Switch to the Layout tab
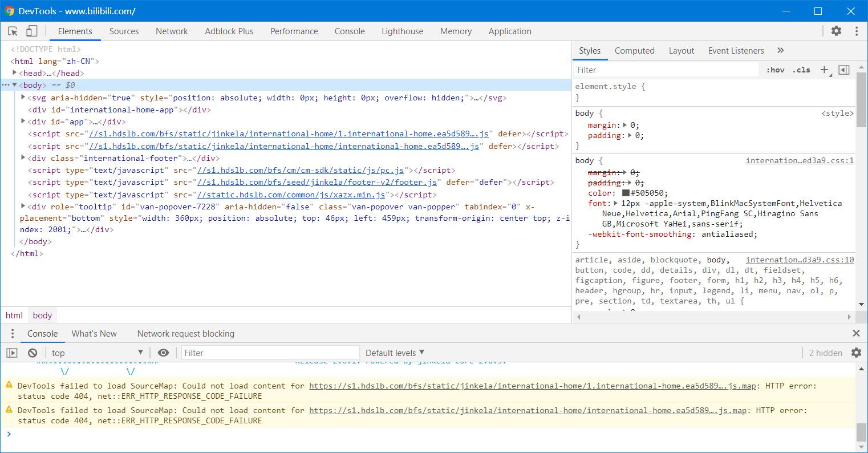This screenshot has width=868, height=453. tap(682, 50)
